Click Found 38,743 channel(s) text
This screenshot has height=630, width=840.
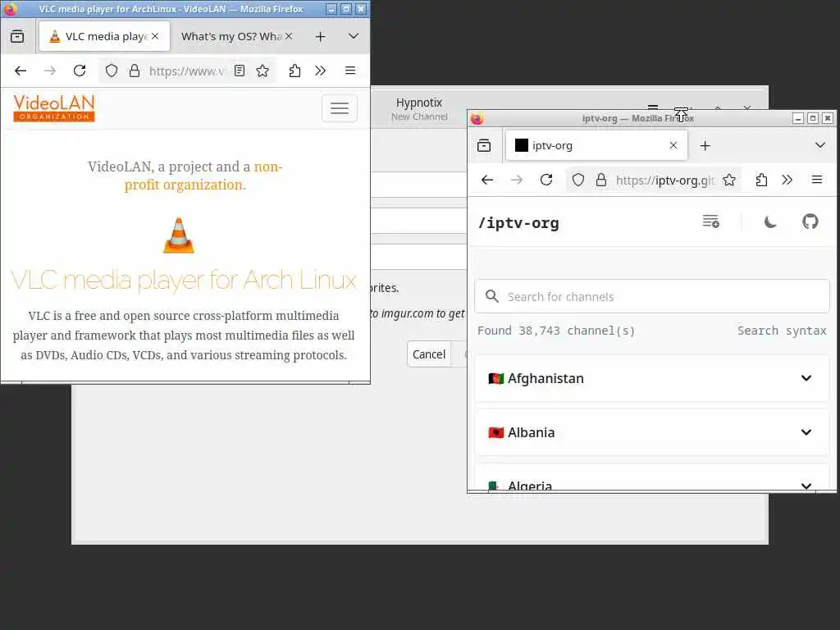tap(556, 331)
